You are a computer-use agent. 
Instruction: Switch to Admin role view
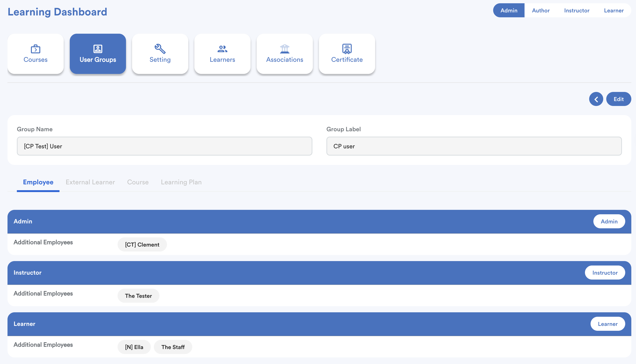click(509, 11)
